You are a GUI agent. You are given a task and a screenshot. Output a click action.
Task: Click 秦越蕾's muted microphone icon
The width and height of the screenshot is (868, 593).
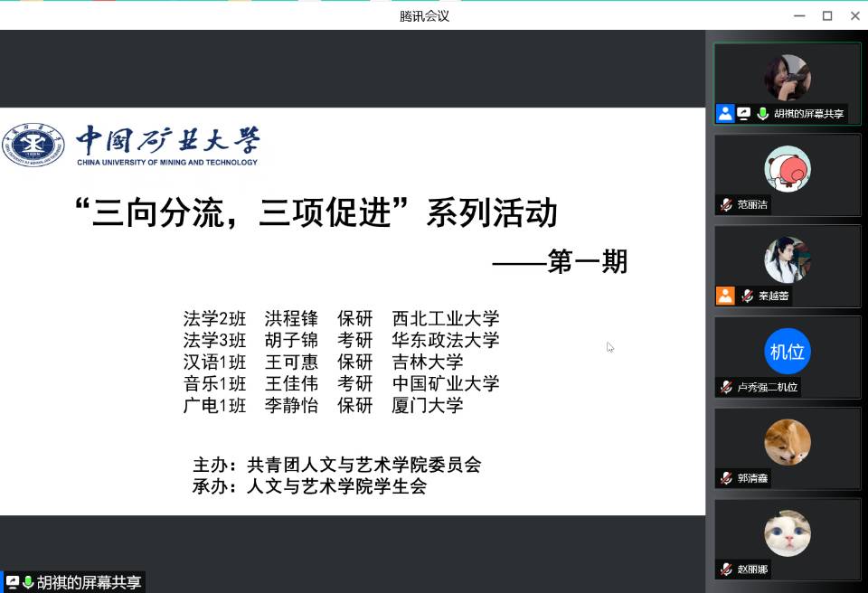pos(747,296)
